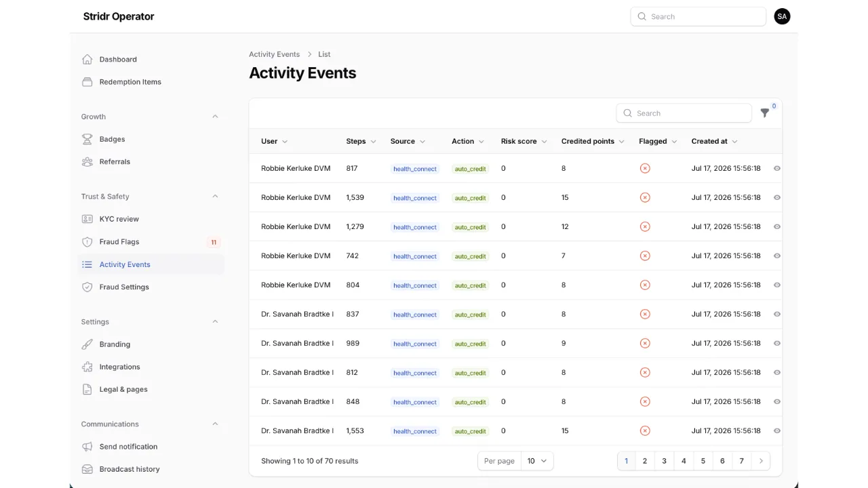
Task: Open the Fraud Settings sidebar entry
Action: 151,287
